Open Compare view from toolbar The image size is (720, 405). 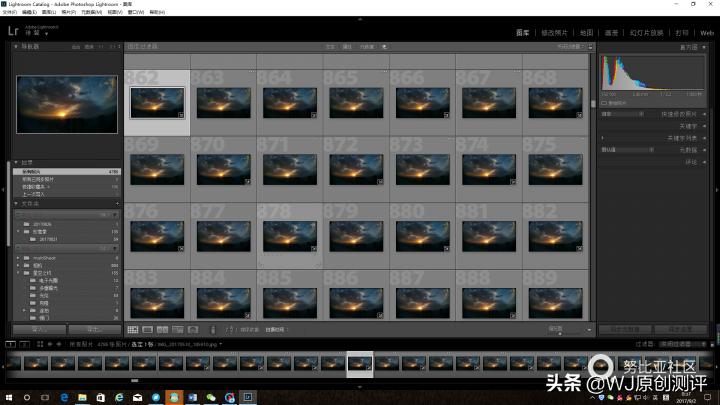(x=163, y=329)
